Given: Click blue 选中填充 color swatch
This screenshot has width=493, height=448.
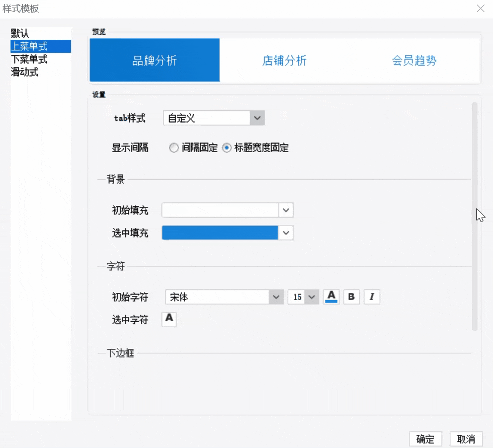Looking at the screenshot, I should (220, 233).
